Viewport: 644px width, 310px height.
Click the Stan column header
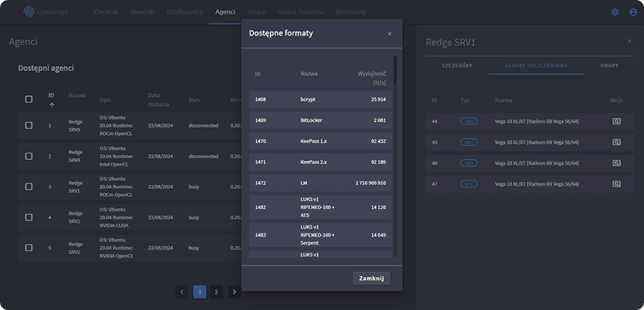194,99
